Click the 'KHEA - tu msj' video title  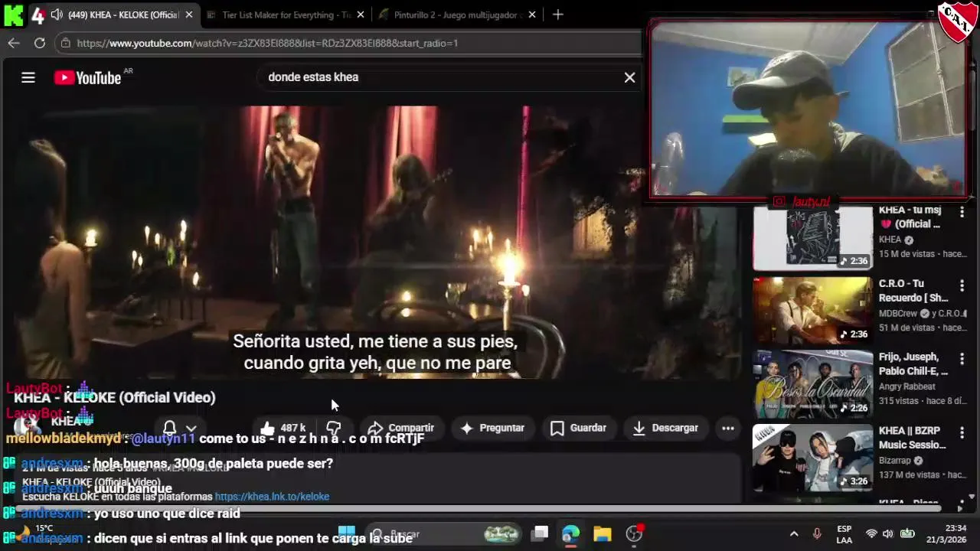pyautogui.click(x=910, y=217)
